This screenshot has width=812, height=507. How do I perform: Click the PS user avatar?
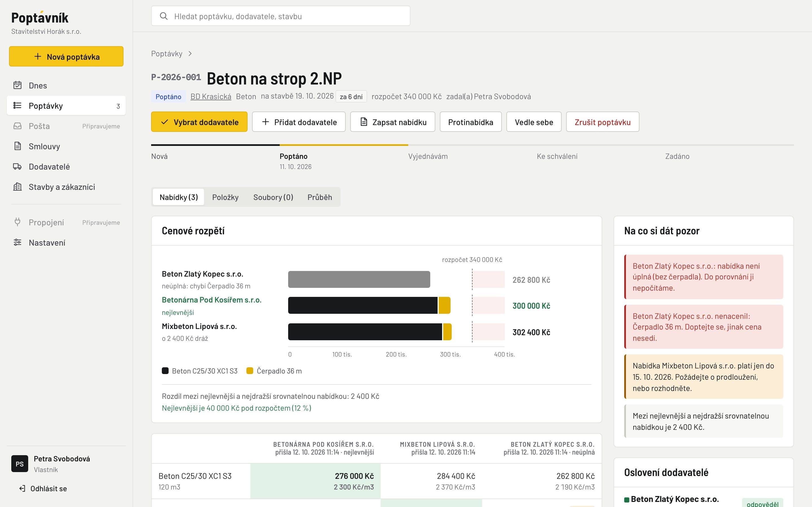click(19, 463)
